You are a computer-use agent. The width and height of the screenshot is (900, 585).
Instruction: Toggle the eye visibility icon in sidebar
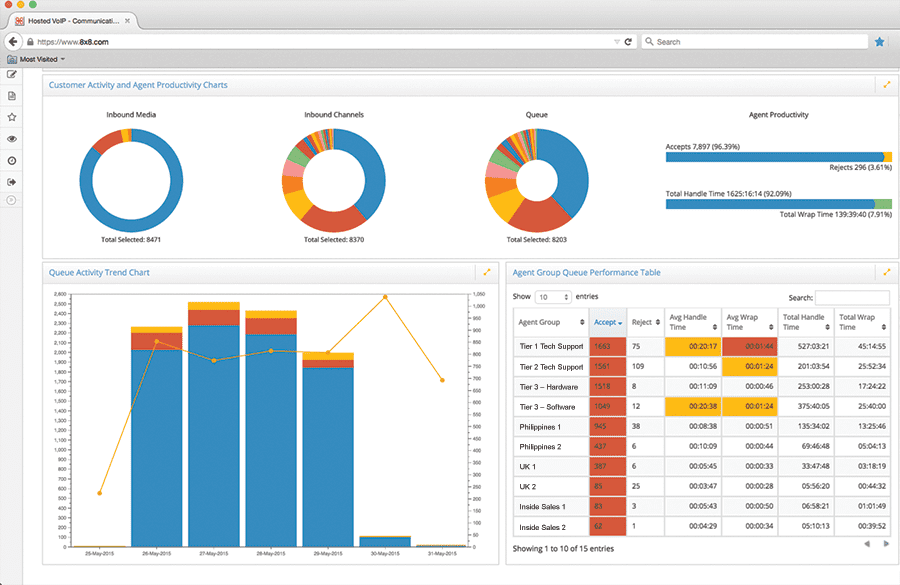click(12, 139)
